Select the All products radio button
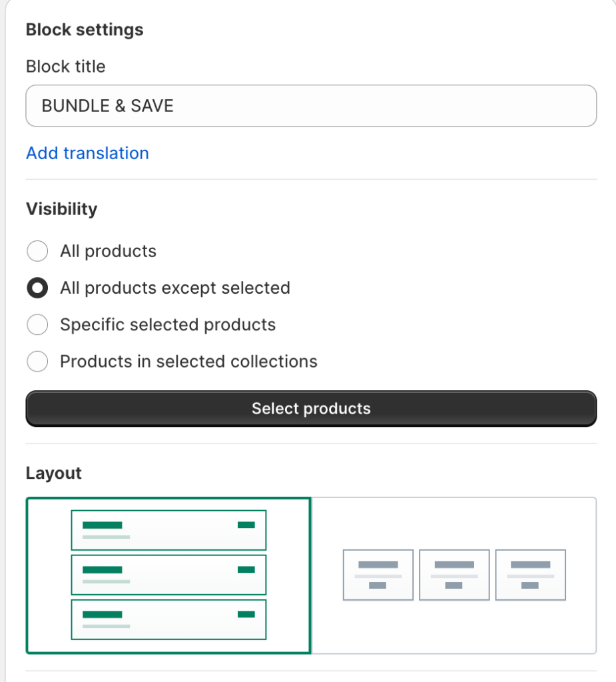Image resolution: width=616 pixels, height=682 pixels. (37, 251)
